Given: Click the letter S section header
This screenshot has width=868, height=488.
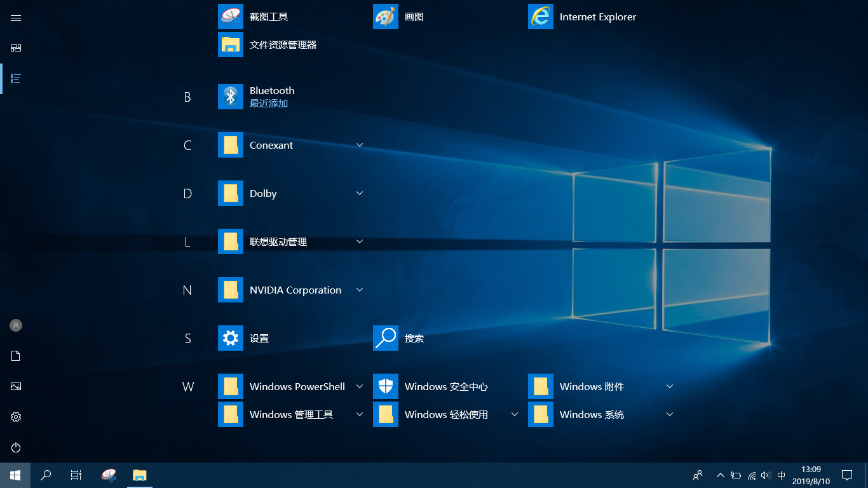Looking at the screenshot, I should [187, 339].
